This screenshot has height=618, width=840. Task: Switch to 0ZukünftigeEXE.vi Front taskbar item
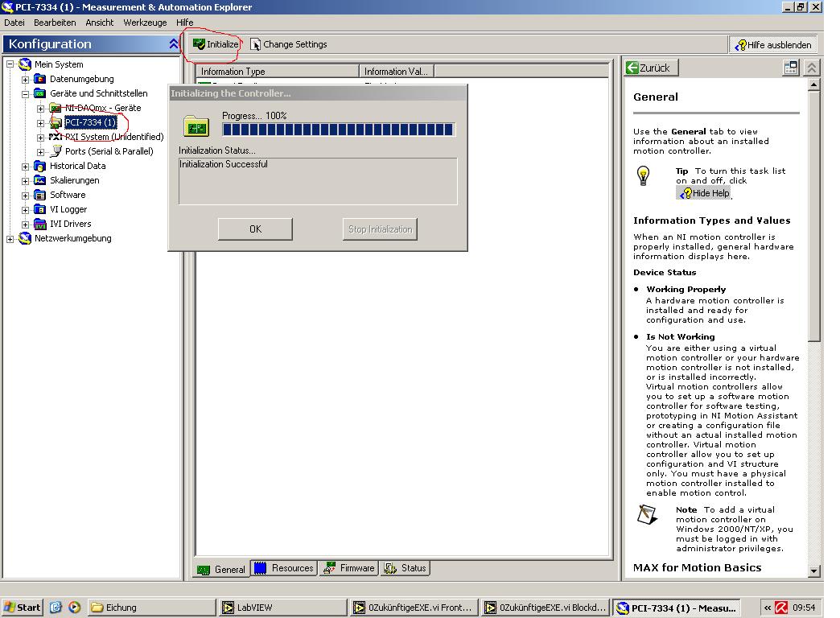coord(414,608)
